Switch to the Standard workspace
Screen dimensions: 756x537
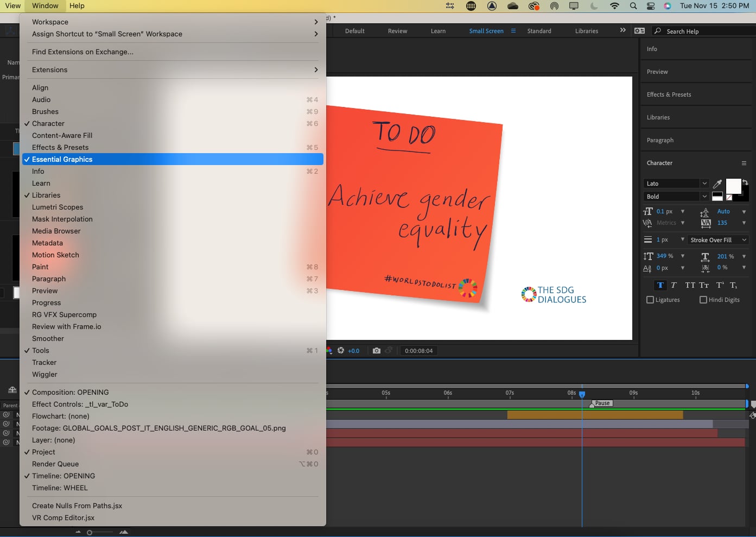click(539, 31)
